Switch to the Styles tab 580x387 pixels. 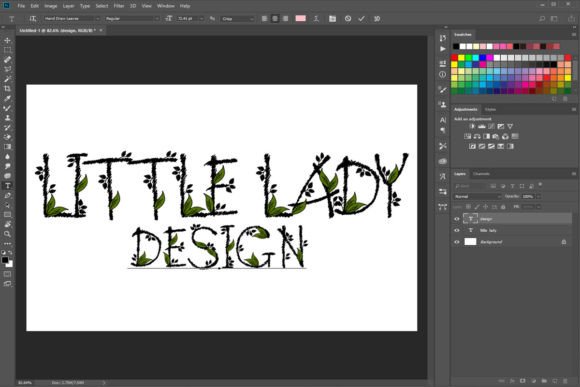click(490, 110)
